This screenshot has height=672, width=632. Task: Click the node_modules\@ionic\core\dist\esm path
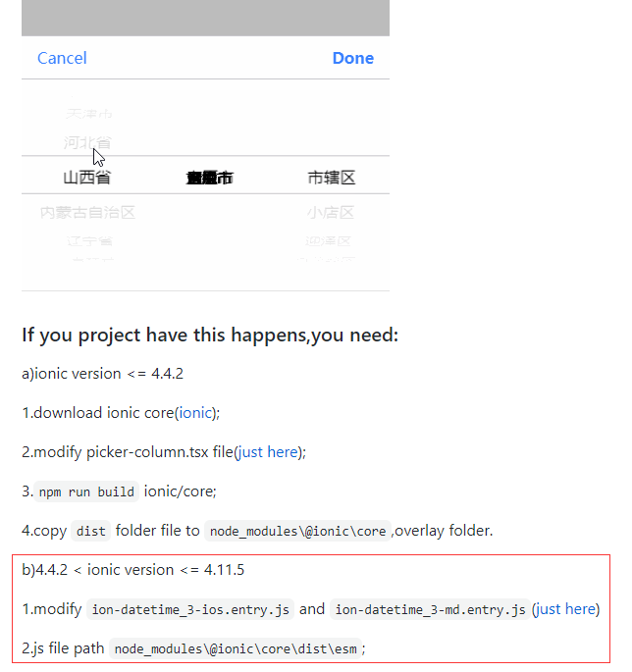[236, 648]
